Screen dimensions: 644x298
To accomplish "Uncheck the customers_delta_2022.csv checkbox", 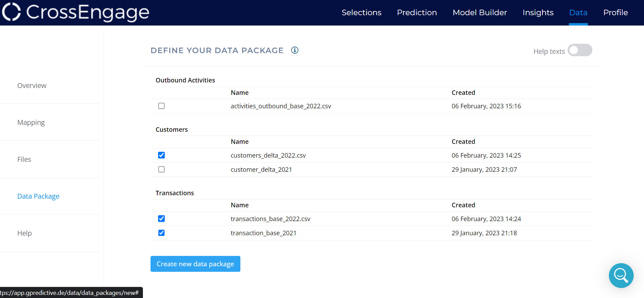I will (162, 155).
